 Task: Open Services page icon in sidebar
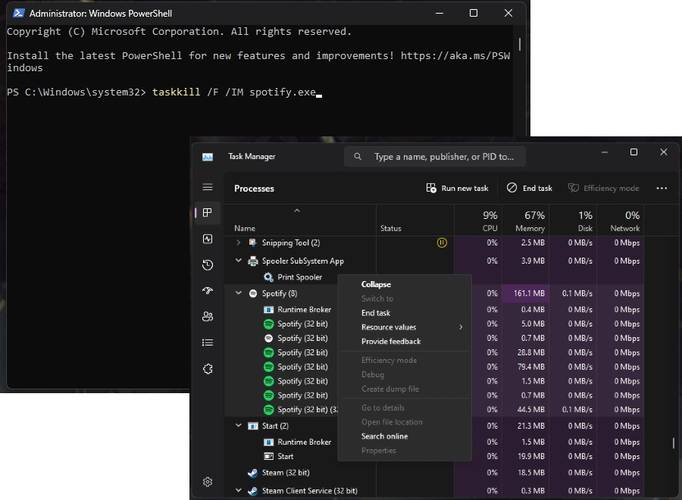[x=207, y=369]
